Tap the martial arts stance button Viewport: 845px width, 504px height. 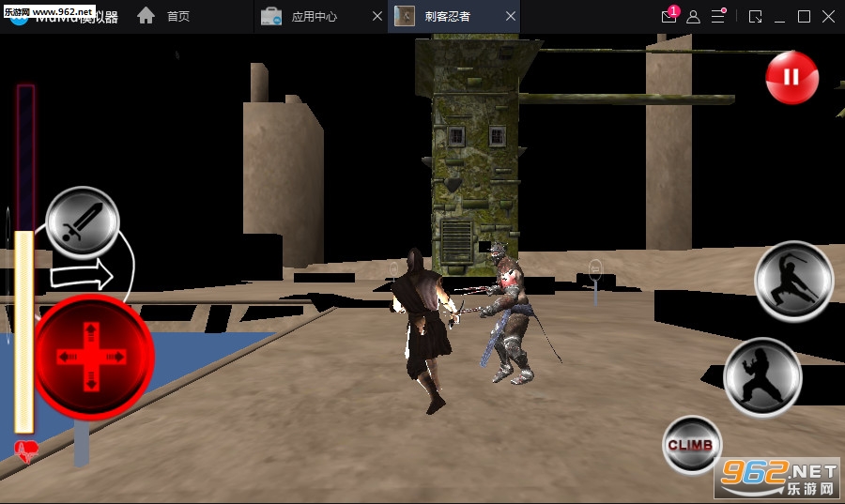coord(762,377)
